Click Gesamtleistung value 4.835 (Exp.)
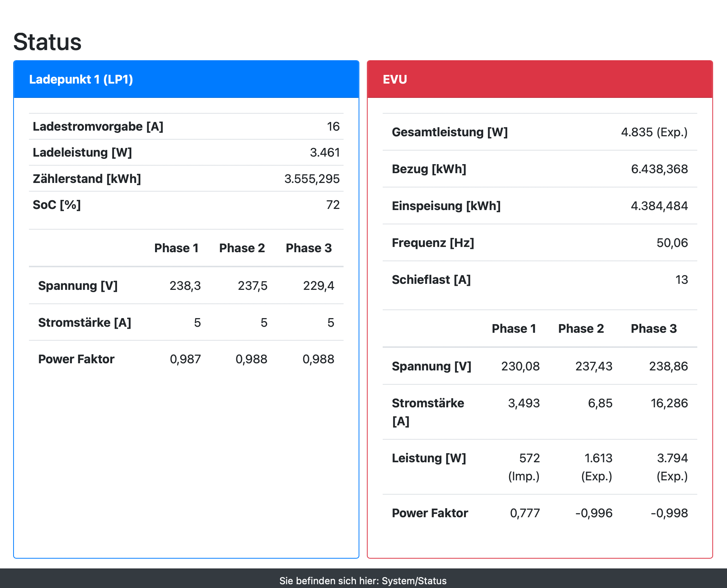This screenshot has width=727, height=588. (654, 132)
